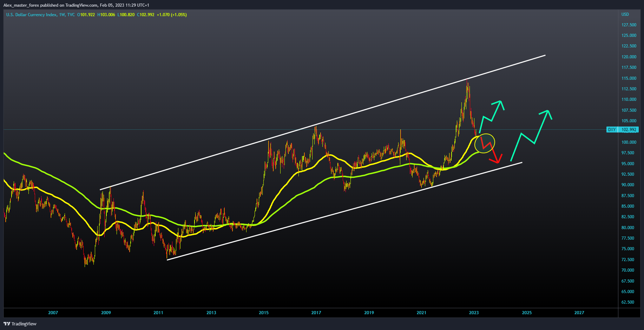644x330 pixels.
Task: Click the 2027 label on time axis
Action: click(579, 313)
